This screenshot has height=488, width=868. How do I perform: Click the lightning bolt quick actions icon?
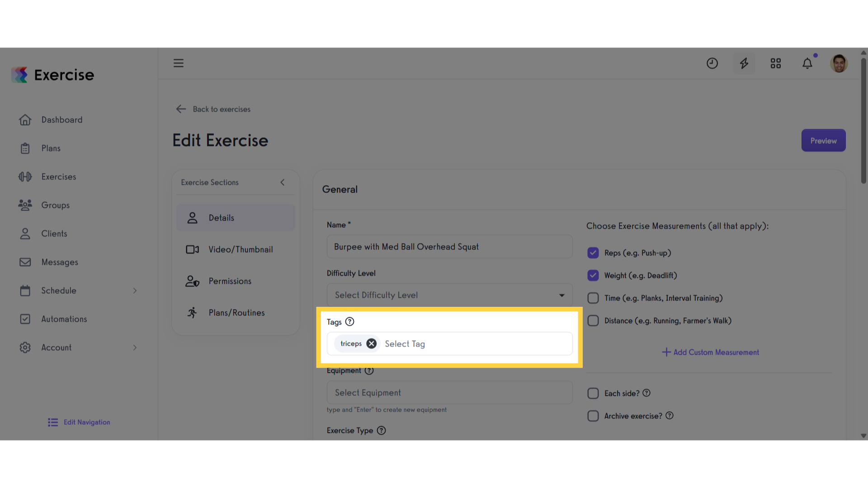(x=744, y=63)
